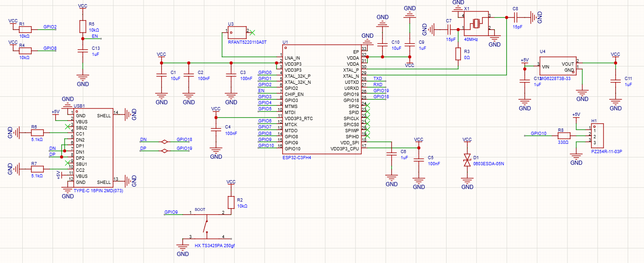The height and width of the screenshot is (263, 644).
Task: Select the BOOT label above the switch
Action: pyautogui.click(x=200, y=209)
